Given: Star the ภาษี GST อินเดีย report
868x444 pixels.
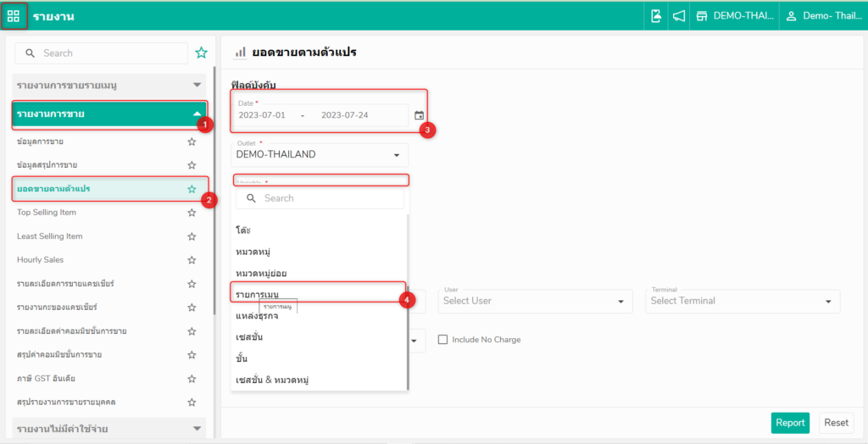Looking at the screenshot, I should coord(192,379).
